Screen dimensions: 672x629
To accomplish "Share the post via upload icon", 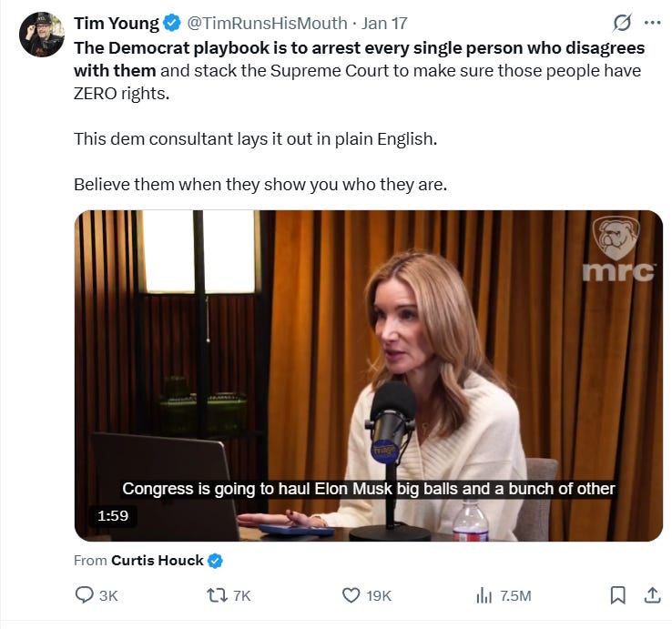I will tap(652, 594).
